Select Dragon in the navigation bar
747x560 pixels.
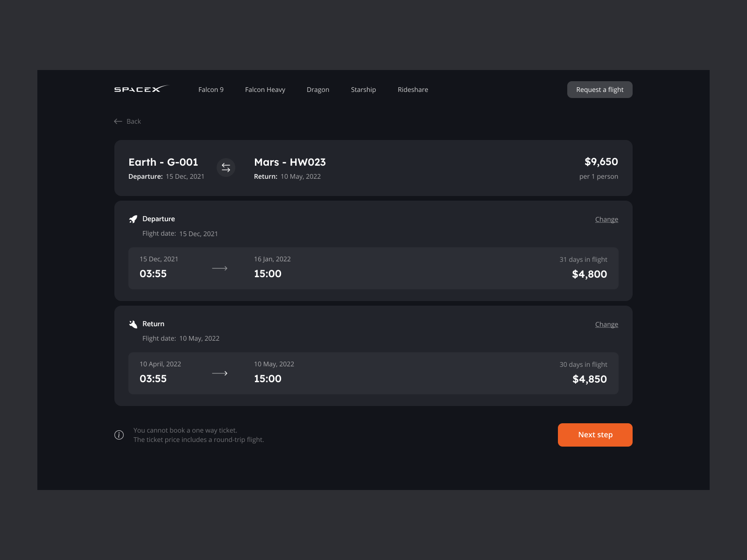click(x=318, y=89)
